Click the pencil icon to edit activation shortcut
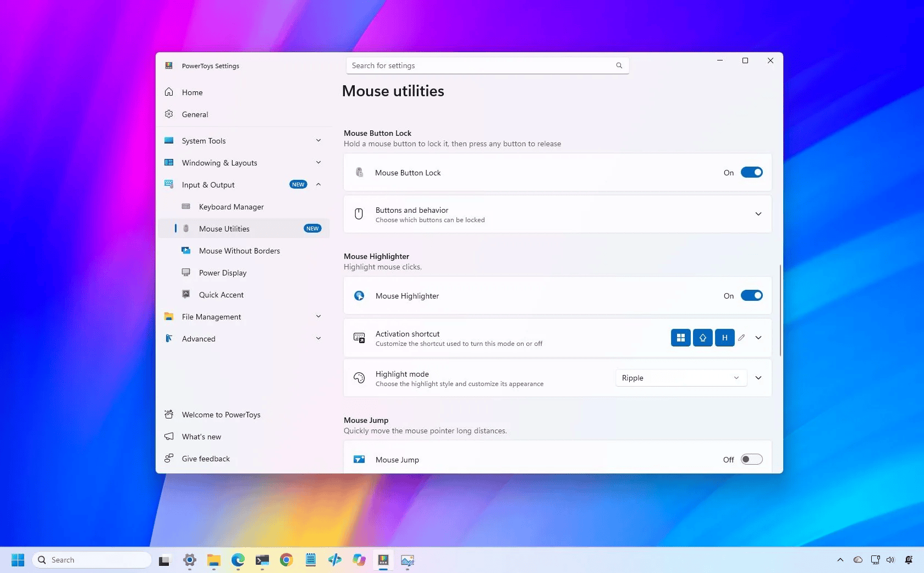This screenshot has height=573, width=924. click(741, 338)
